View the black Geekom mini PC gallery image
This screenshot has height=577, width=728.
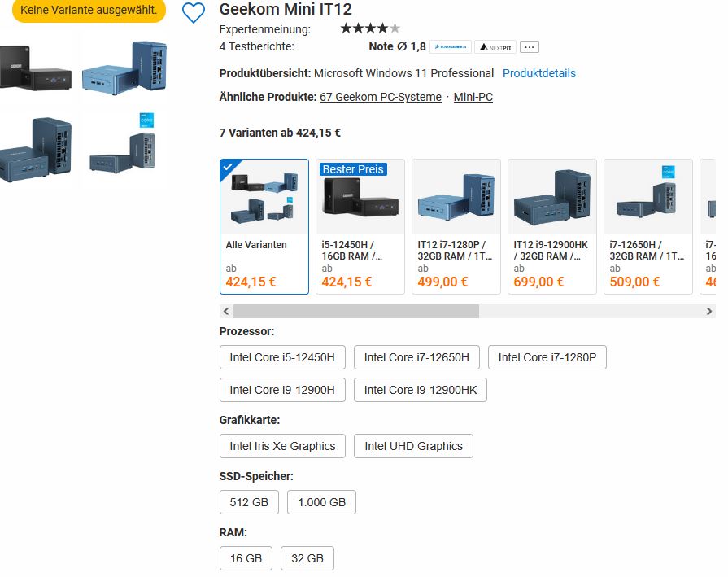(x=37, y=68)
